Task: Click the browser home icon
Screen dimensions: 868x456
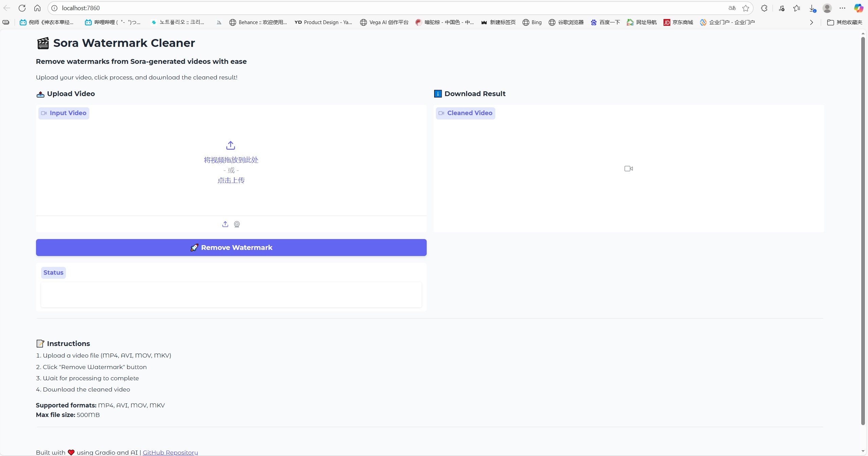Action: [x=37, y=8]
